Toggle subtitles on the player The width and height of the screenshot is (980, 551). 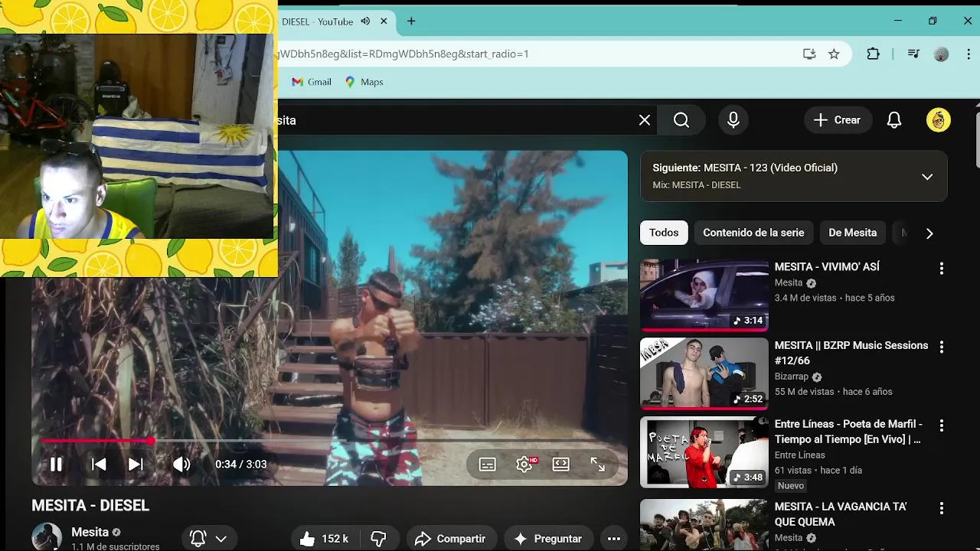tap(488, 465)
